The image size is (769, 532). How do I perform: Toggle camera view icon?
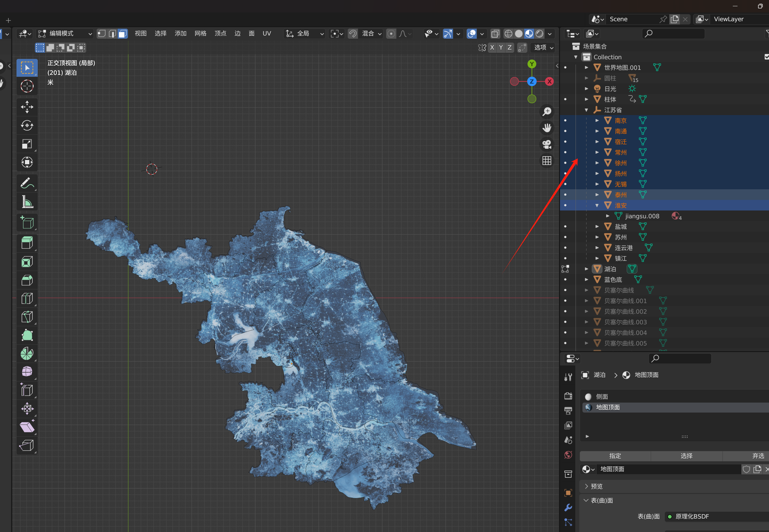547,144
